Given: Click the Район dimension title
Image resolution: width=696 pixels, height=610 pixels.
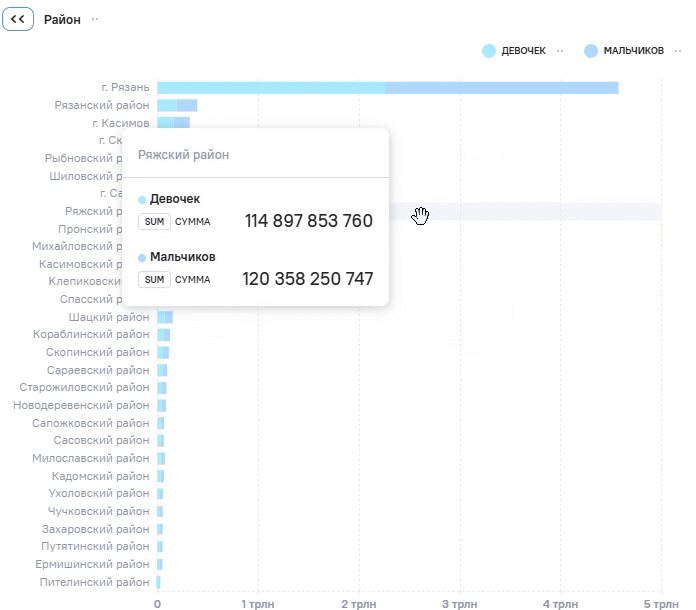Looking at the screenshot, I should [x=62, y=20].
